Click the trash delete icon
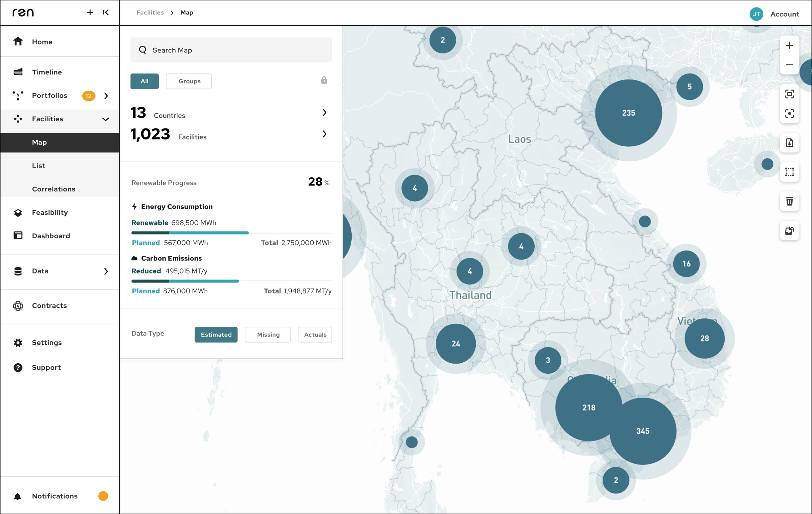812x514 pixels. point(789,201)
